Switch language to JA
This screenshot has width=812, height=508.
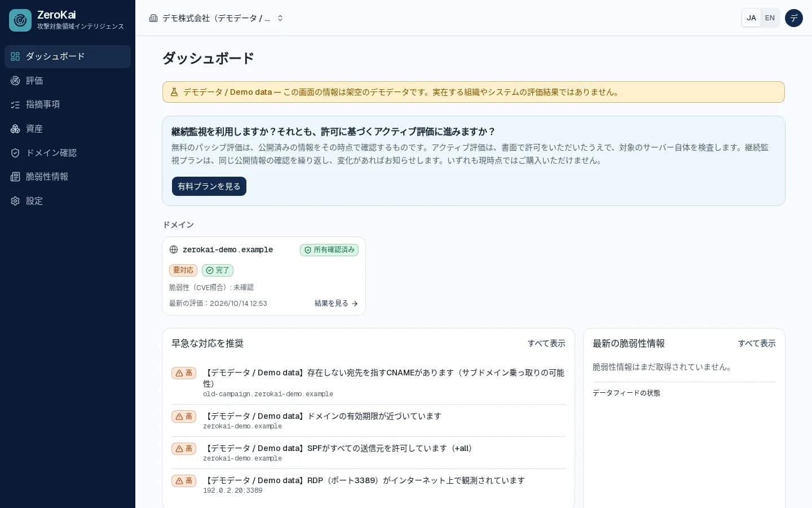point(751,18)
